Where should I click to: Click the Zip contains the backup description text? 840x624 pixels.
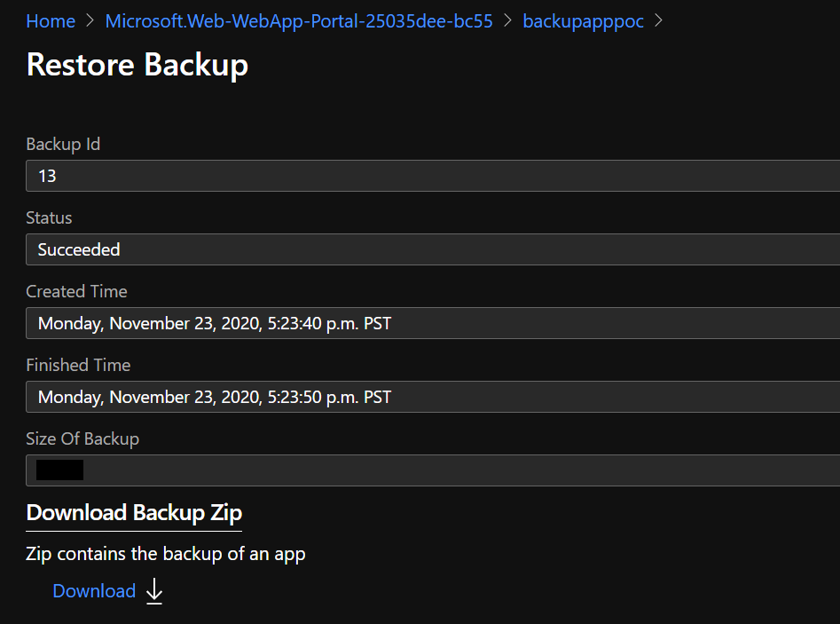166,553
